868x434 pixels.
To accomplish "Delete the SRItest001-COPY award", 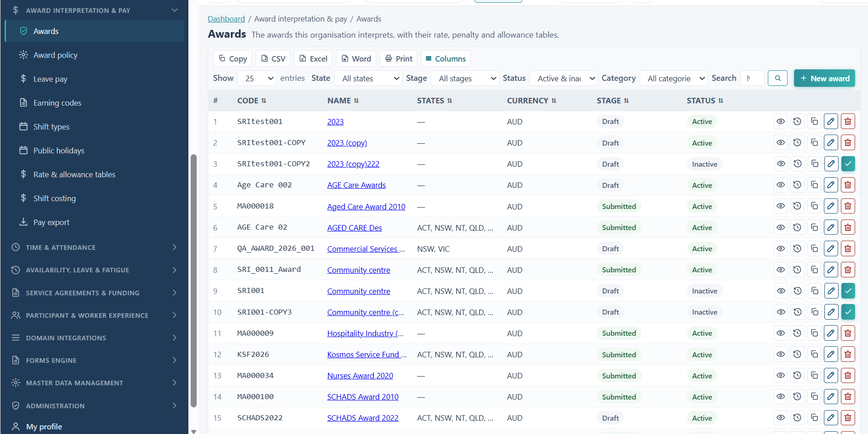I will 848,143.
